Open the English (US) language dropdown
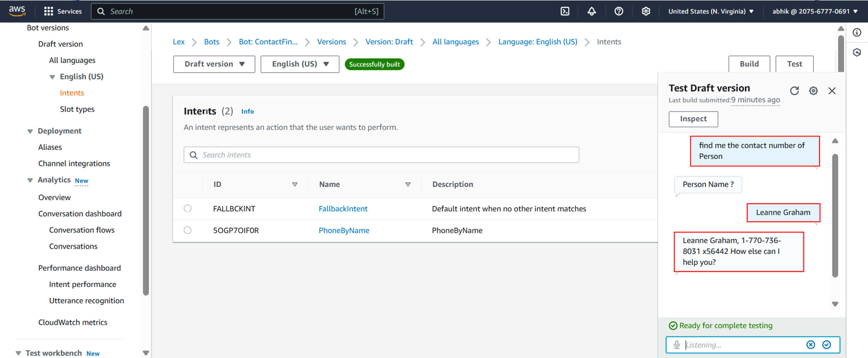 tap(299, 64)
